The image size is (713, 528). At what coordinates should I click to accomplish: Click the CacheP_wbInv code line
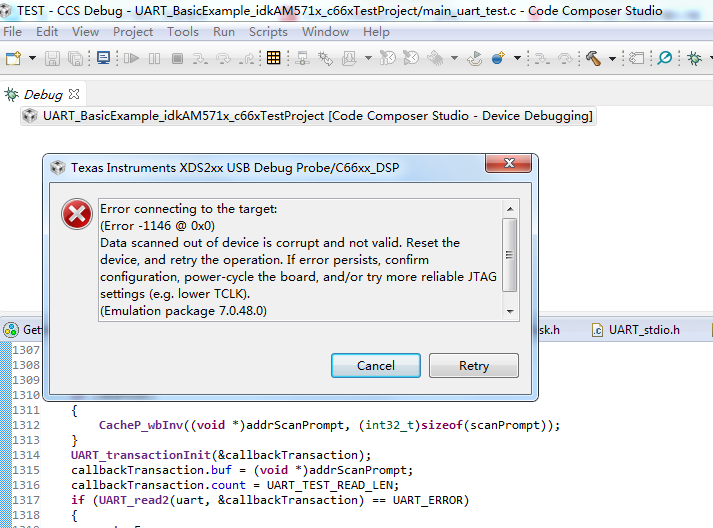point(330,425)
